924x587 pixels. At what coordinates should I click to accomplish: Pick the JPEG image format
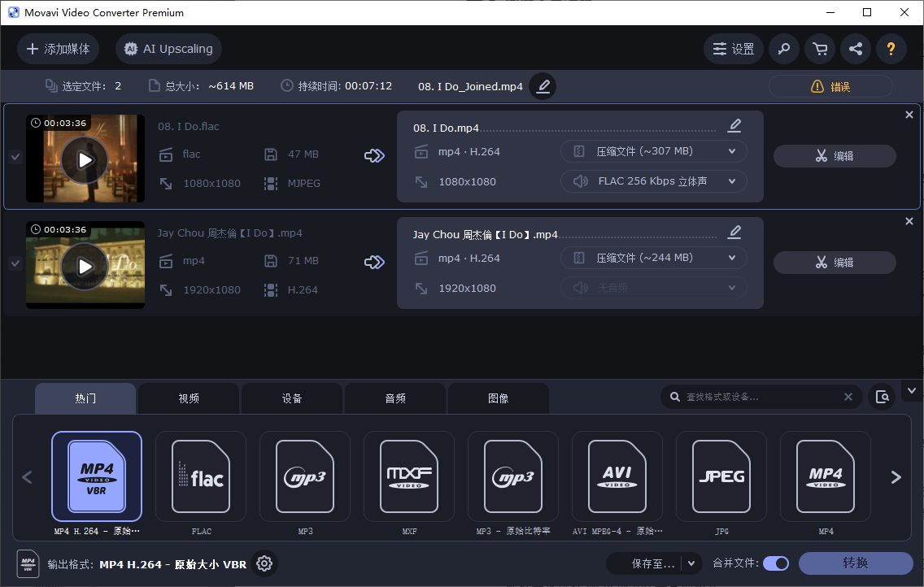721,476
